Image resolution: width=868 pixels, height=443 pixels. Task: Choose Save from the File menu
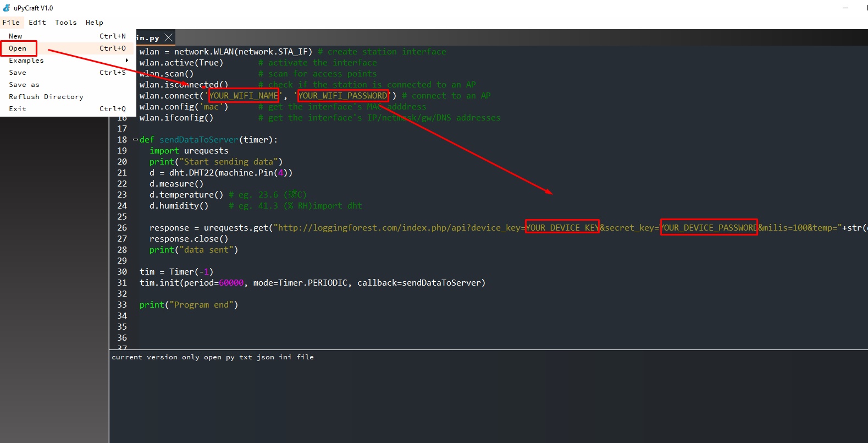coord(67,73)
